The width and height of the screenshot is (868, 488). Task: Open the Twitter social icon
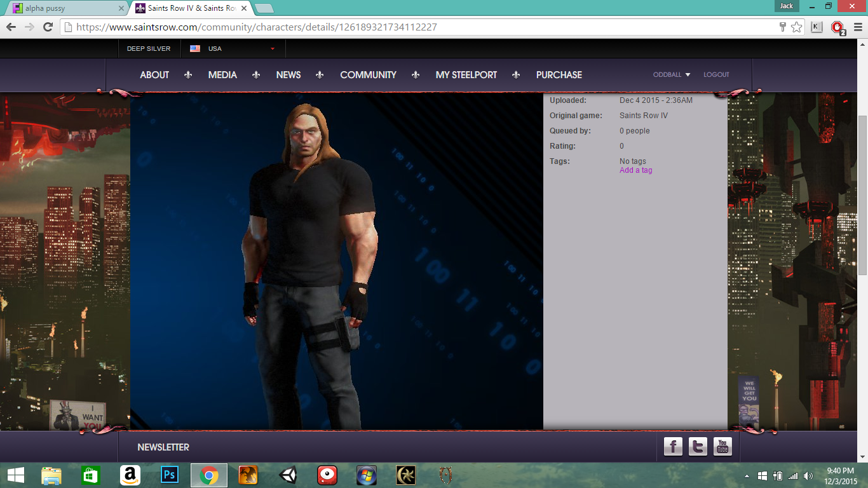[698, 447]
